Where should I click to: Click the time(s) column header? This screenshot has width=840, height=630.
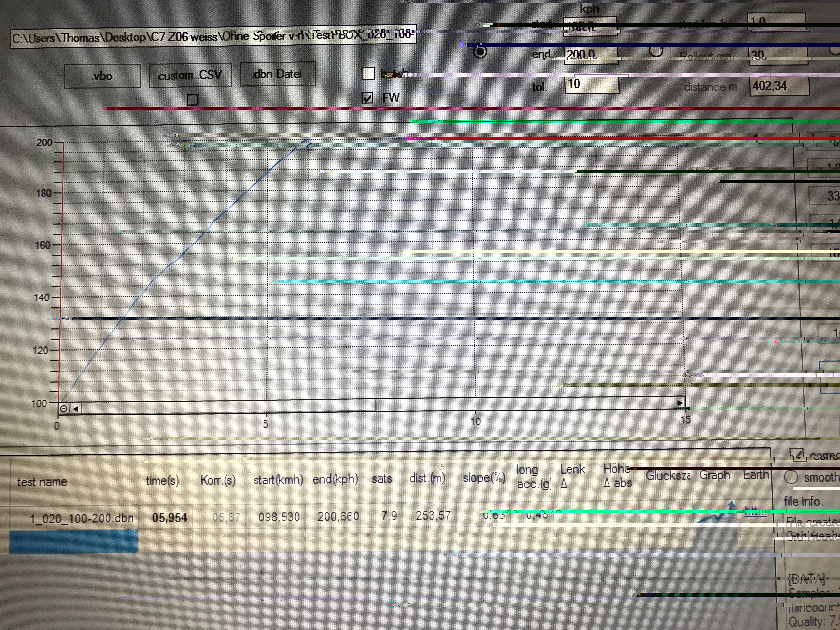(162, 481)
